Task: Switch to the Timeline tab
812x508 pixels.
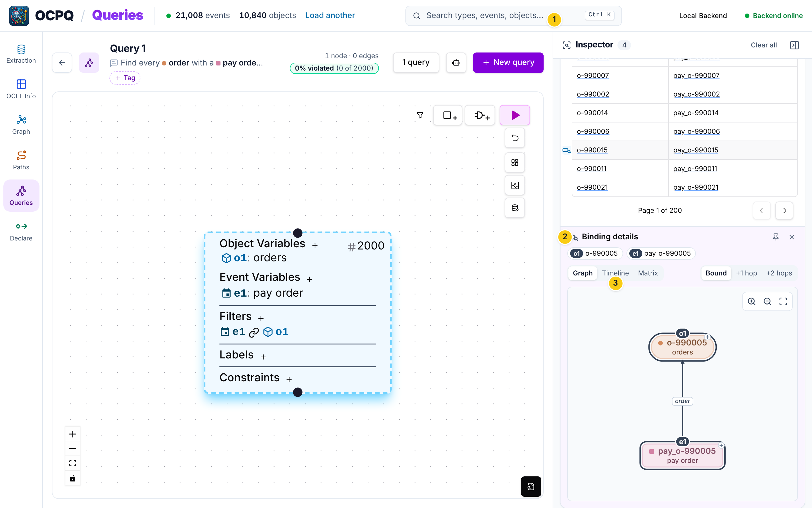Action: (615, 273)
